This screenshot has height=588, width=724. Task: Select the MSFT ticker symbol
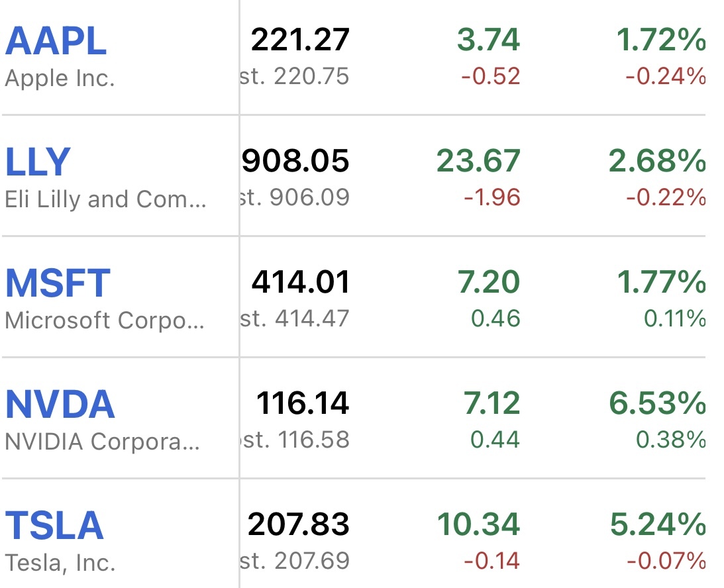click(58, 283)
